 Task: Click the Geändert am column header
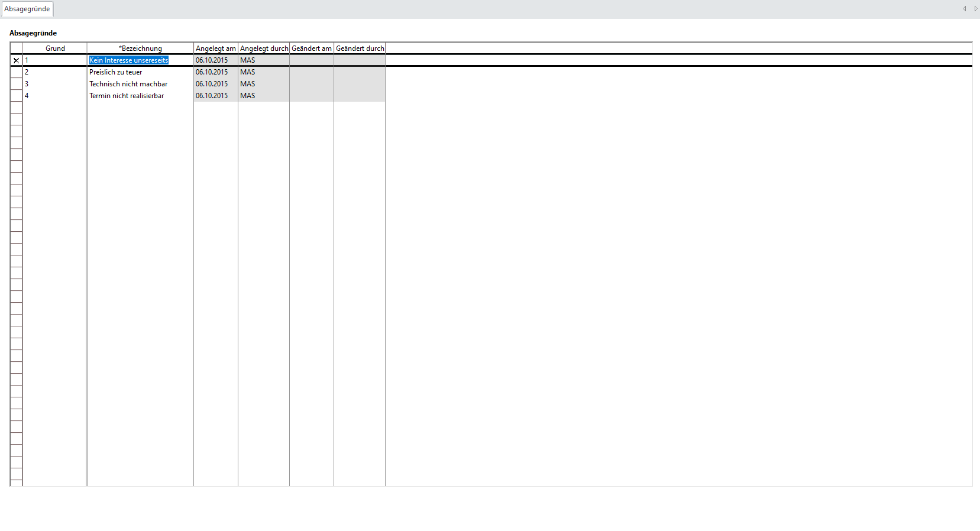pyautogui.click(x=312, y=48)
